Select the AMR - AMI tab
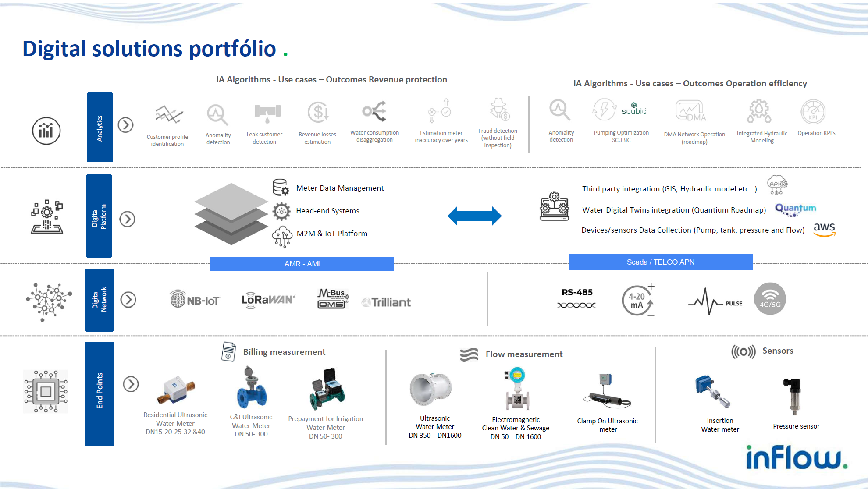Image resolution: width=868 pixels, height=489 pixels. pos(301,263)
